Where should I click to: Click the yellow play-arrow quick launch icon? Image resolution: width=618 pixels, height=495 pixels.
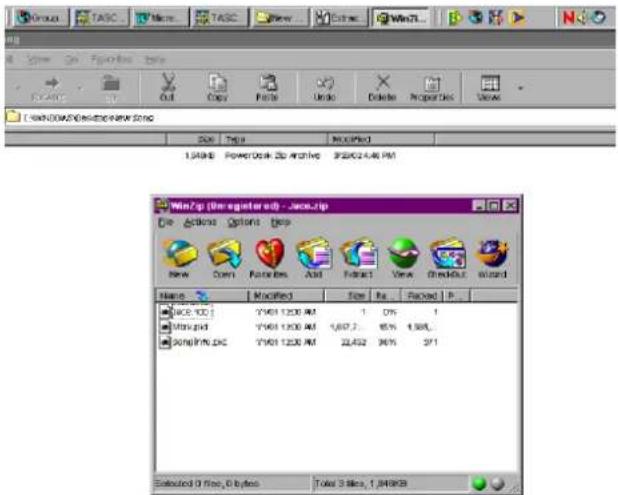(517, 17)
